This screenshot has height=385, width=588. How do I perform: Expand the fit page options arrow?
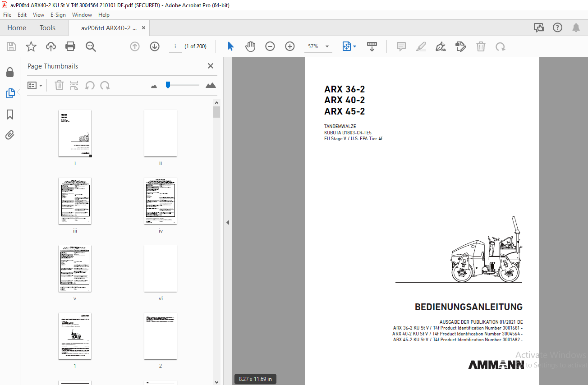[355, 46]
